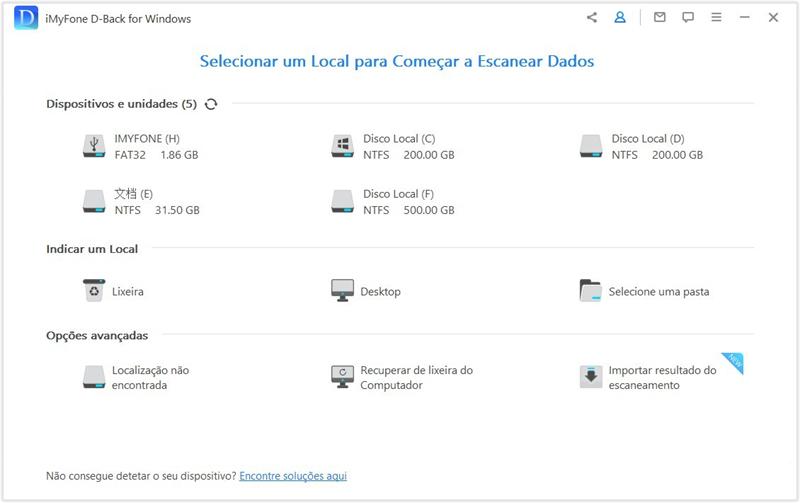Pick the 文档 (E) drive
The height and width of the screenshot is (503, 800).
pos(140,202)
